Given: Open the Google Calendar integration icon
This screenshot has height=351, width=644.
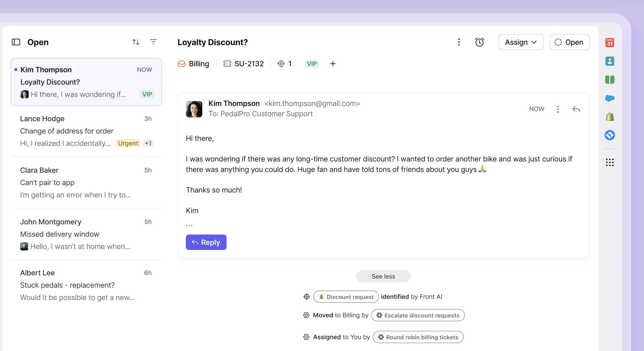Looking at the screenshot, I should (610, 43).
